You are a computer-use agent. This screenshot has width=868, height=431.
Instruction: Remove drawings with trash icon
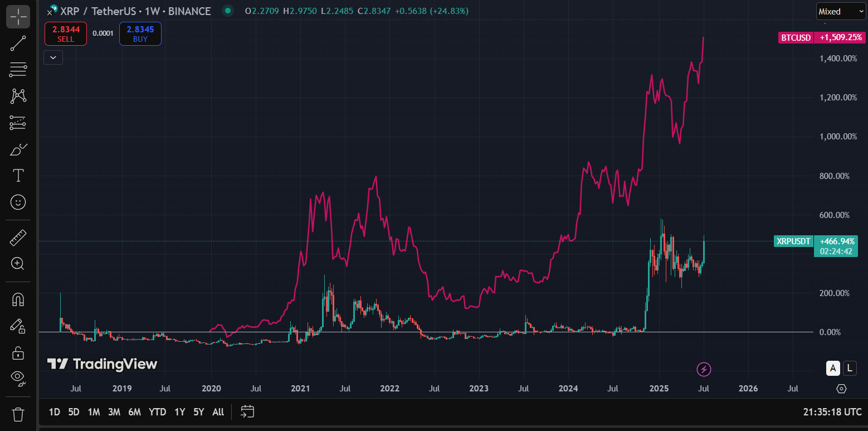coord(18,414)
